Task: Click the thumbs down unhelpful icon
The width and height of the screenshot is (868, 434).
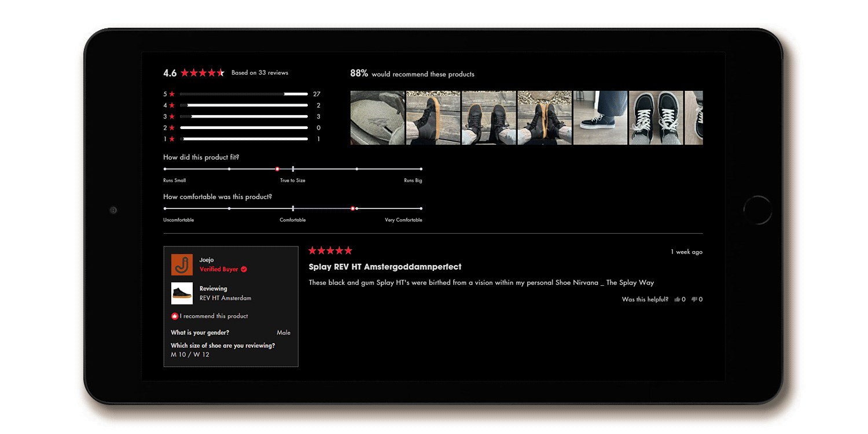Action: point(694,300)
